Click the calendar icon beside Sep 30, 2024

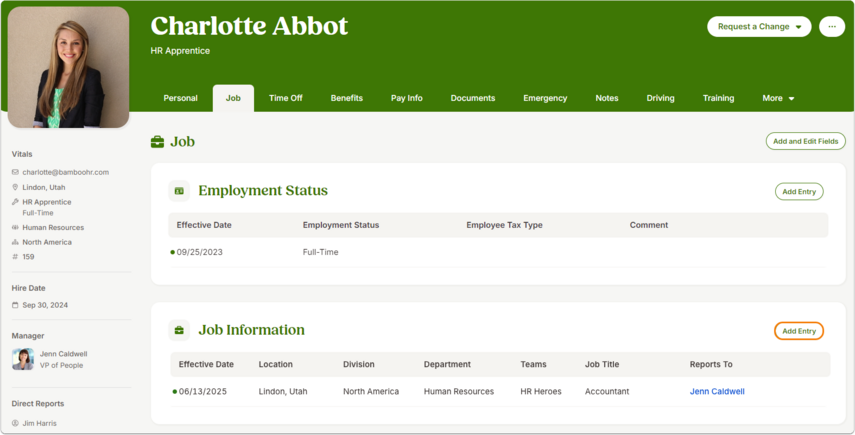click(15, 305)
